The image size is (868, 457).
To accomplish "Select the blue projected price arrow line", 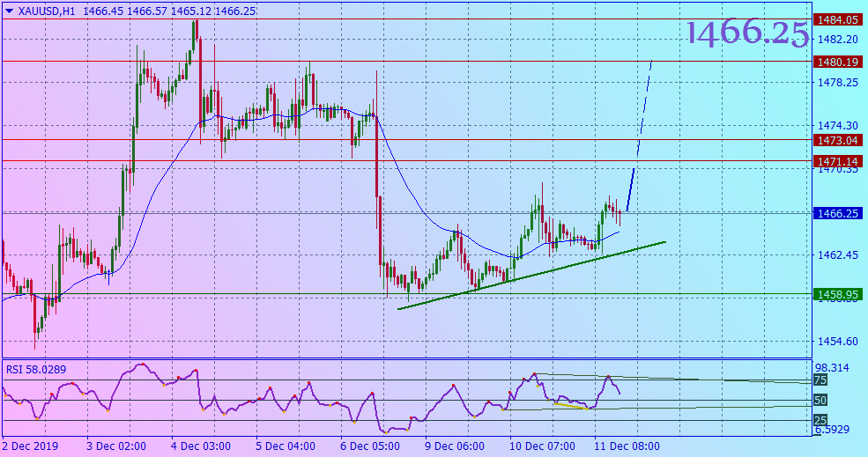I will (x=640, y=136).
